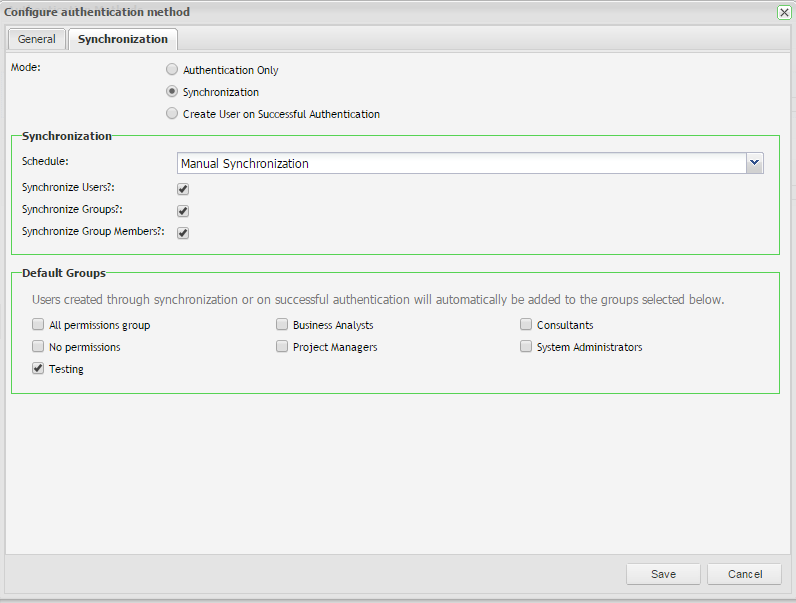The image size is (796, 603).
Task: Check the Consultants group checkbox
Action: click(x=526, y=325)
